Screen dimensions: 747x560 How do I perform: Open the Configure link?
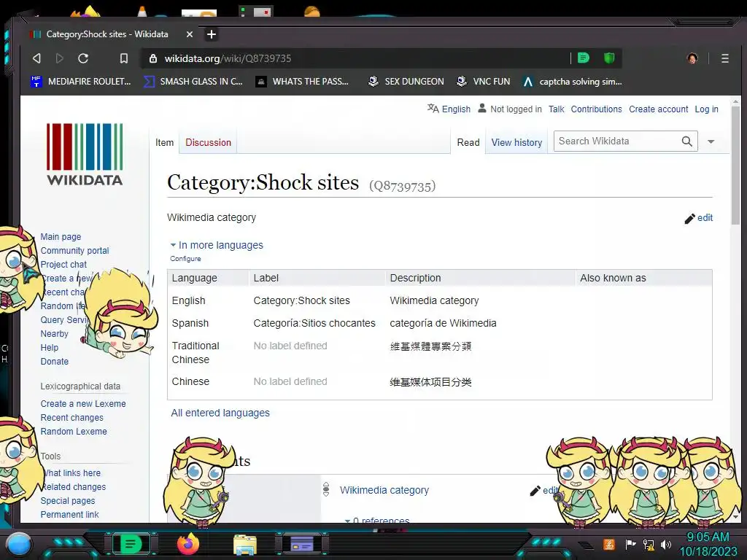click(x=185, y=259)
